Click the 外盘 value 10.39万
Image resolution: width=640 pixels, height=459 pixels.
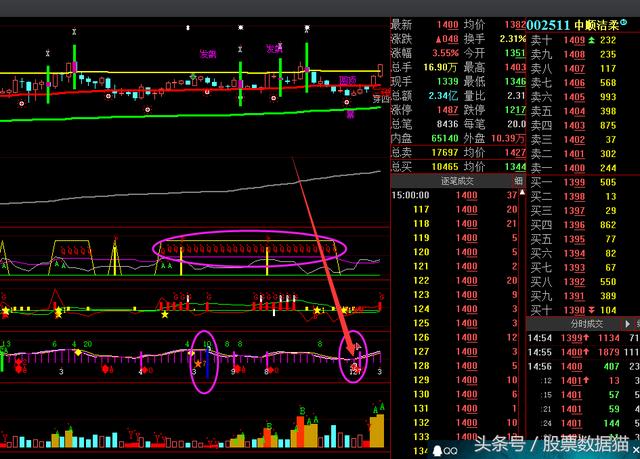508,138
